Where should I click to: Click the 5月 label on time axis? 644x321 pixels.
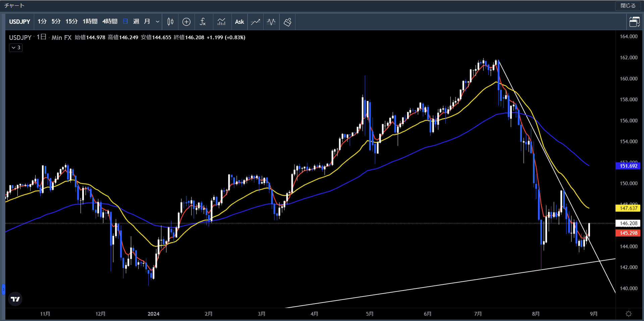click(370, 314)
